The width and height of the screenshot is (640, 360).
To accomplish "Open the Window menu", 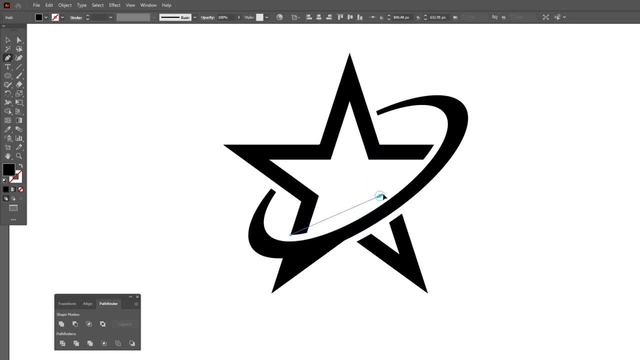I will 148,5.
